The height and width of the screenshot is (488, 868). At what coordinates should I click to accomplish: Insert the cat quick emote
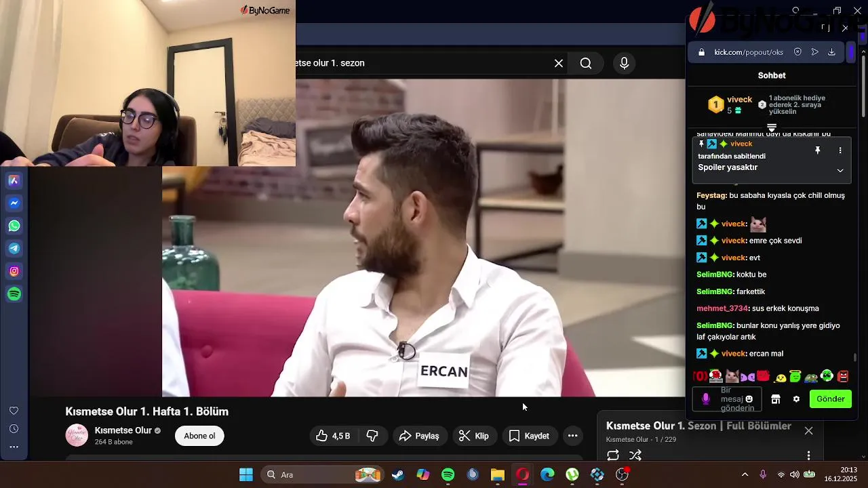[x=732, y=376]
